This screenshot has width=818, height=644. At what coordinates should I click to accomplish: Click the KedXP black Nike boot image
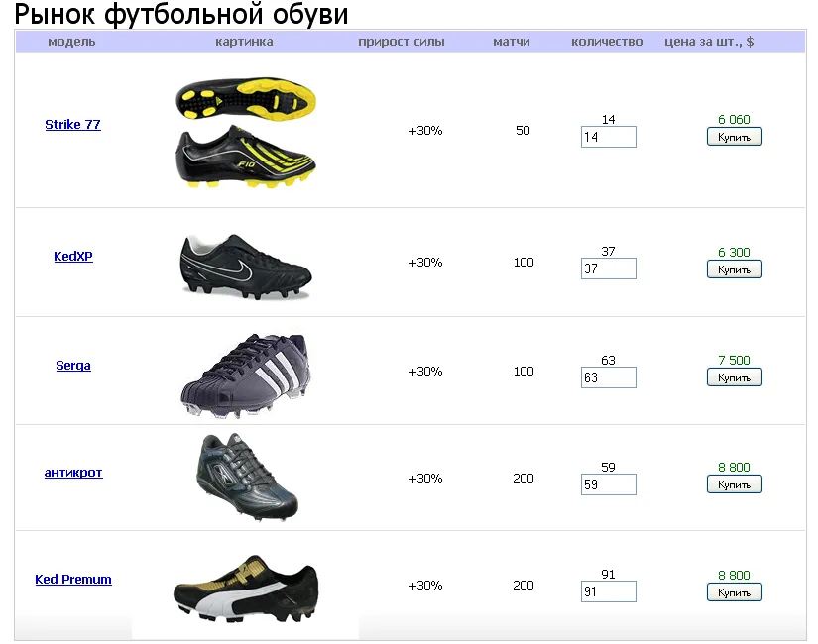[246, 267]
